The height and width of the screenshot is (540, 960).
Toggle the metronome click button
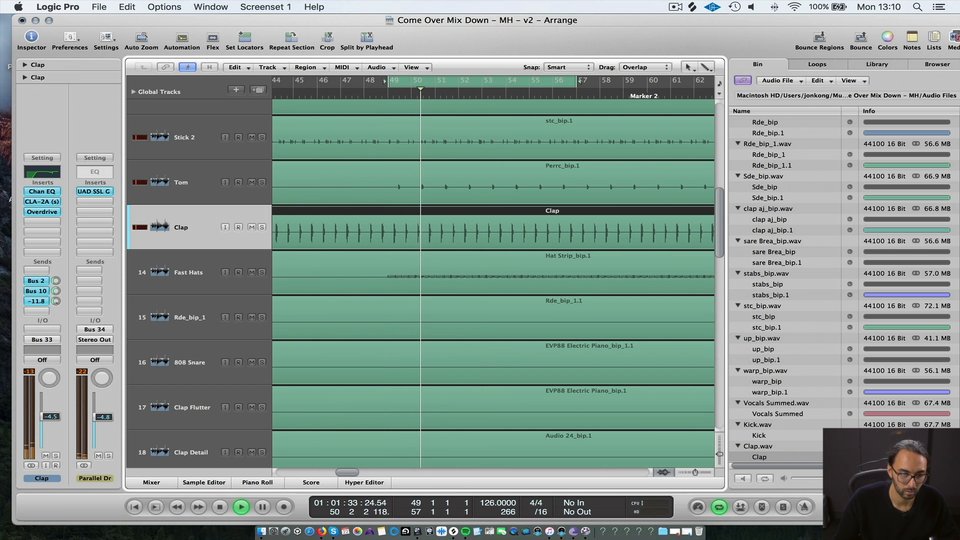[804, 507]
